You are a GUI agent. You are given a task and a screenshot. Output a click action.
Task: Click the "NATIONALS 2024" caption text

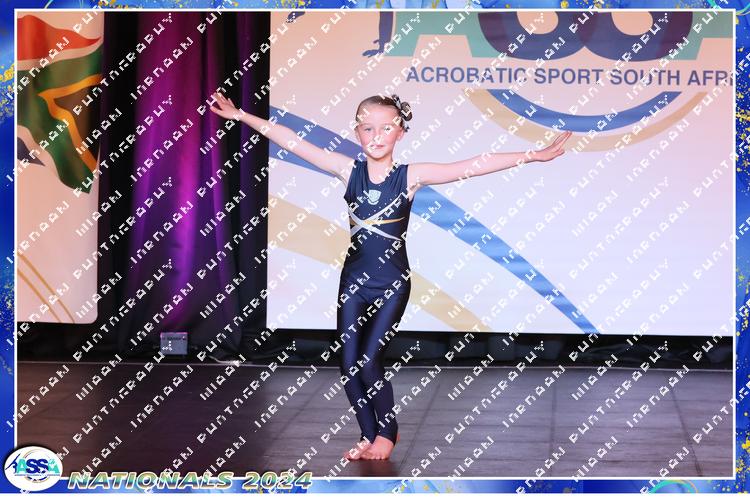(x=190, y=480)
